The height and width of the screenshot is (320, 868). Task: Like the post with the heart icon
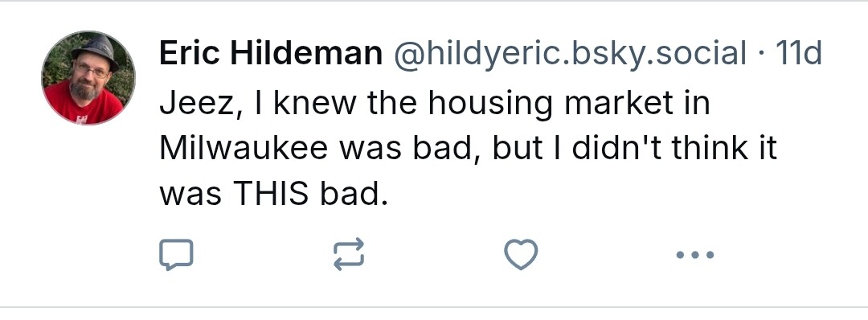(521, 255)
